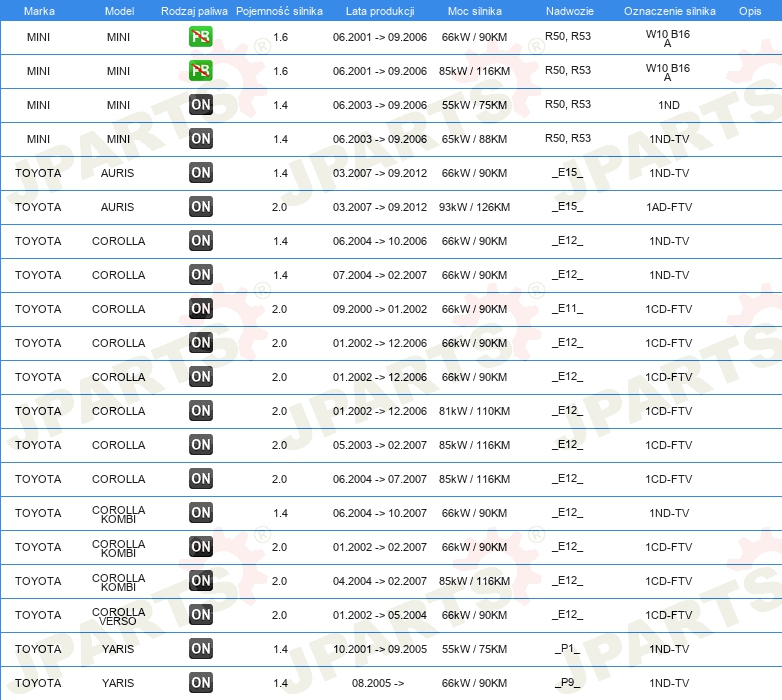Select 1CD-FTV engine code in COROLLA VERSO row
The height and width of the screenshot is (700, 782).
pyautogui.click(x=669, y=615)
